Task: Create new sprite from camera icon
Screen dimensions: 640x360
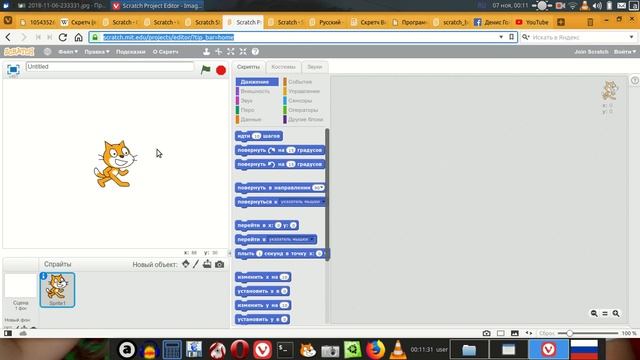Action: pyautogui.click(x=219, y=264)
